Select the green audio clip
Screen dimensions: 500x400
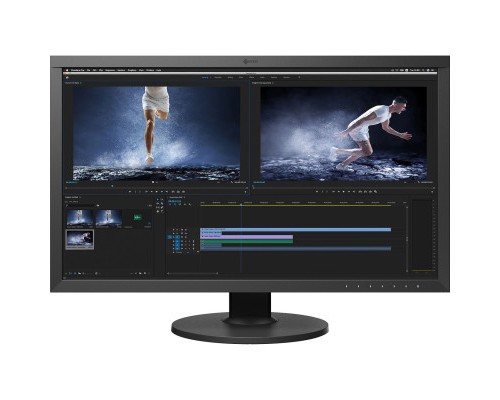point(246,241)
